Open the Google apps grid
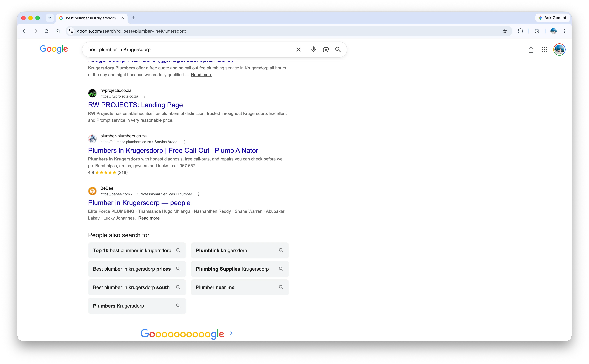 coord(545,50)
